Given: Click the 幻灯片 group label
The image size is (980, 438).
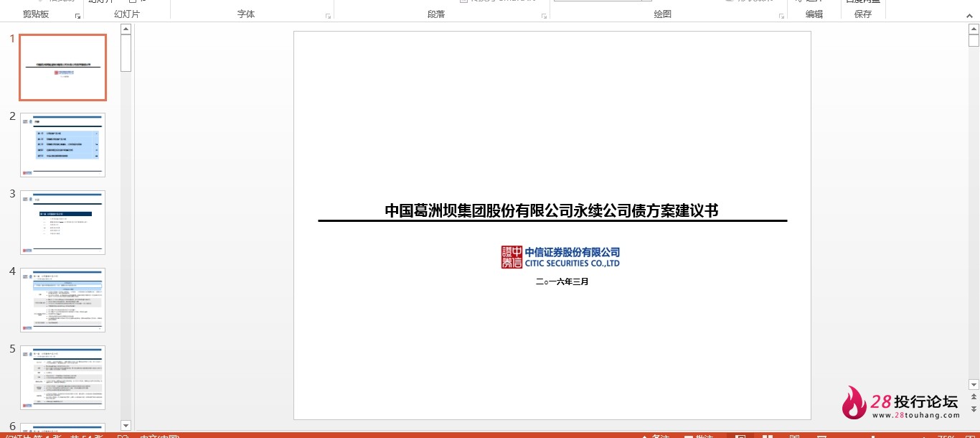Looking at the screenshot, I should [x=127, y=14].
